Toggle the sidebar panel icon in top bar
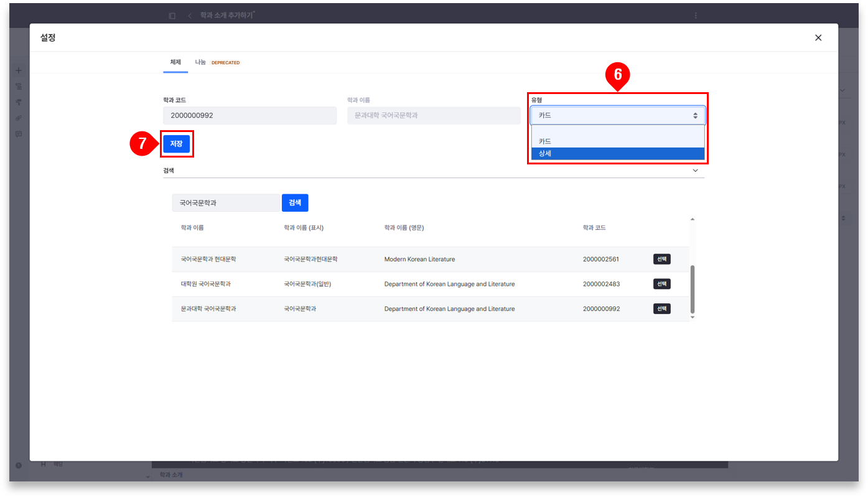 (x=172, y=16)
